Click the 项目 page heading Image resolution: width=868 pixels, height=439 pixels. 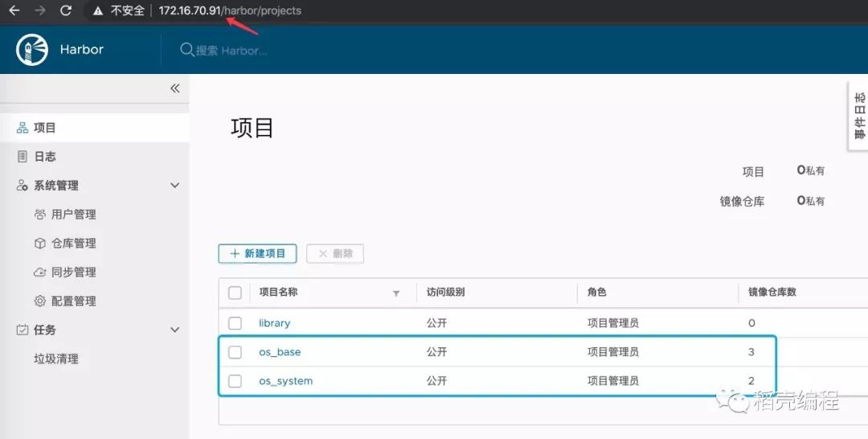[x=252, y=128]
